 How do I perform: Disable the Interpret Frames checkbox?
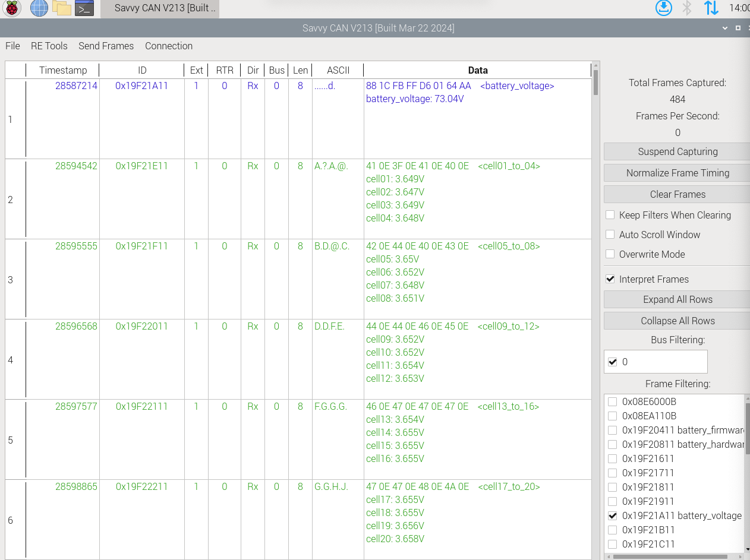(610, 279)
